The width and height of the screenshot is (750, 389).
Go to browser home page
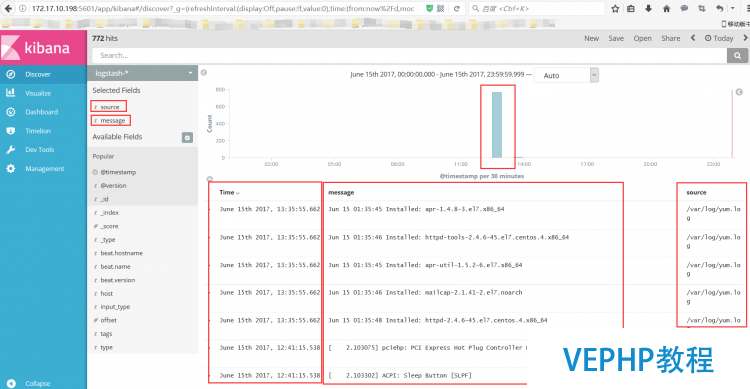666,9
